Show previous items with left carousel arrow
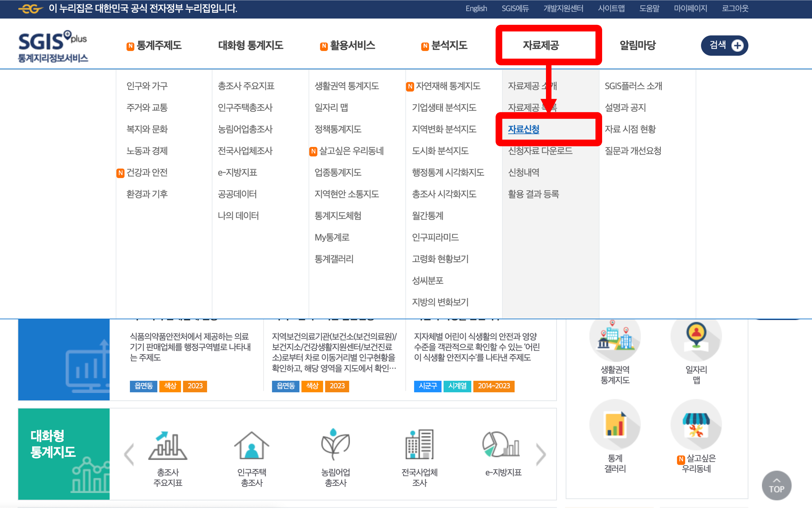 (129, 454)
